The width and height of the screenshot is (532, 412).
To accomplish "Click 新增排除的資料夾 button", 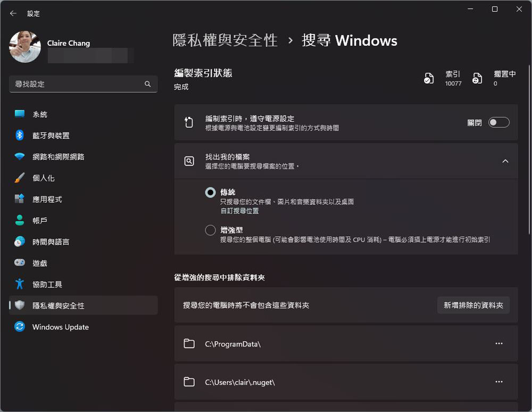I will coord(473,305).
